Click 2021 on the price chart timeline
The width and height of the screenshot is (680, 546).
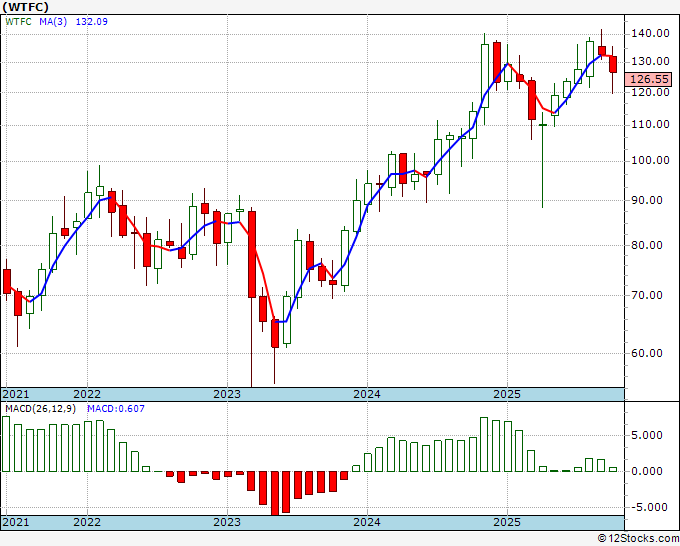tap(16, 394)
